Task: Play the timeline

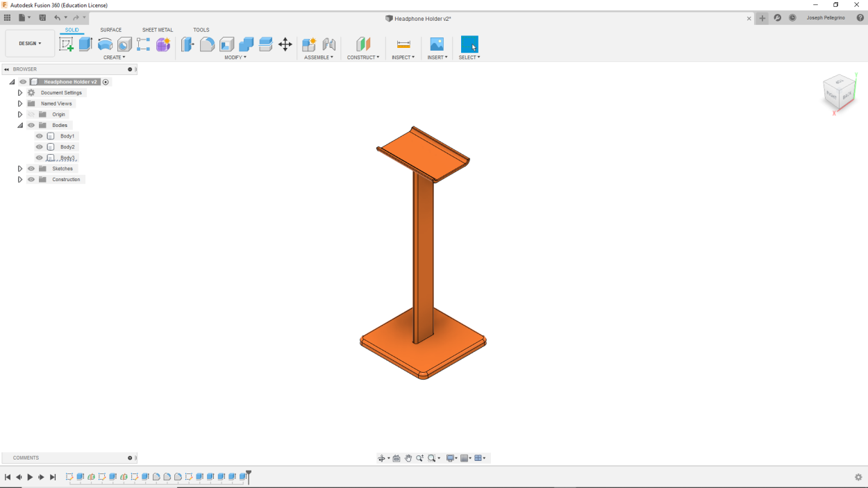Action: (30, 478)
